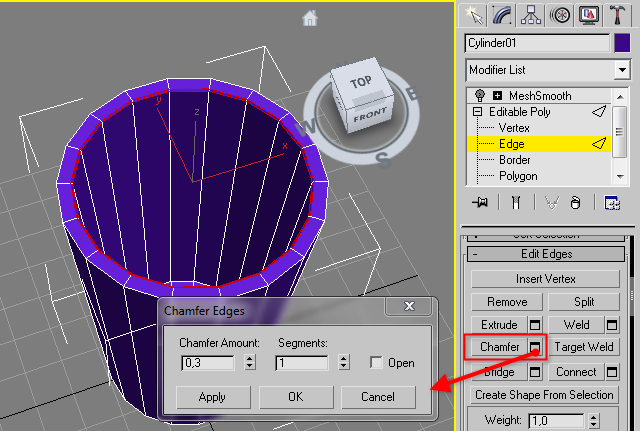
Task: Adjust the Chamfer Amount spinner
Action: pos(250,362)
